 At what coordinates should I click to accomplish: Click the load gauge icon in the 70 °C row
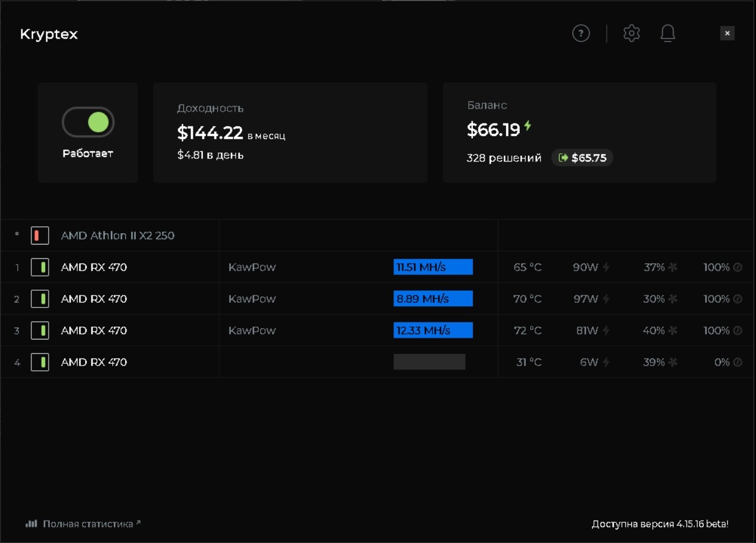(738, 299)
